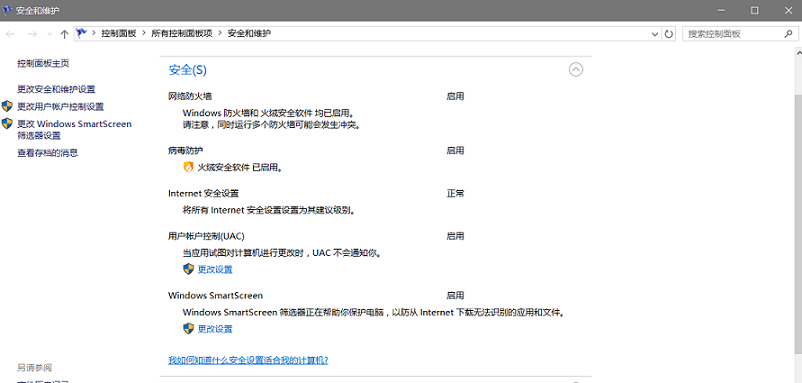The height and width of the screenshot is (383, 802).
Task: Select 所有控制面板项 in the breadcrumb
Action: (x=182, y=34)
